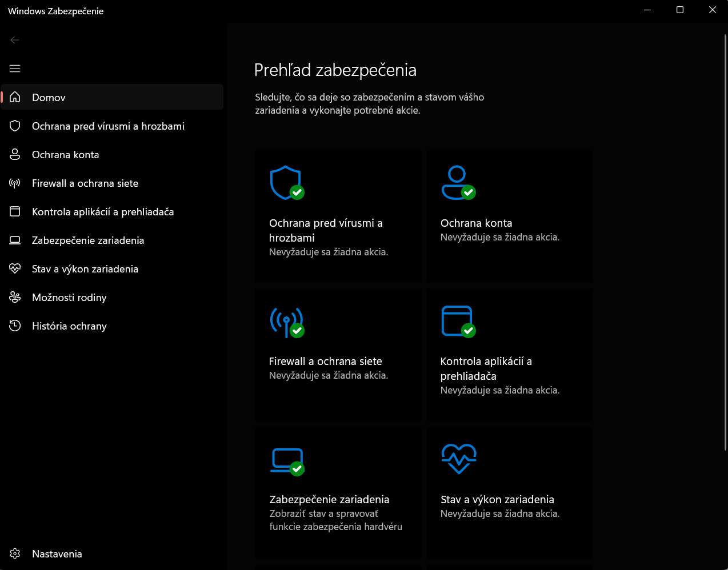Viewport: 728px width, 570px height.
Task: Select Kontrola aplikácií a prehliadača in the sidebar
Action: click(x=112, y=211)
